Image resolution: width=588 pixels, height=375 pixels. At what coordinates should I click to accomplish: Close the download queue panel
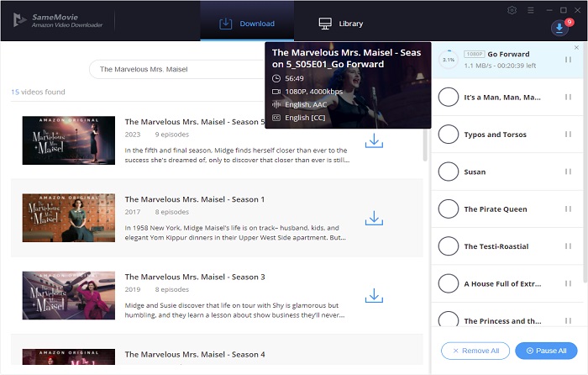pyautogui.click(x=576, y=48)
